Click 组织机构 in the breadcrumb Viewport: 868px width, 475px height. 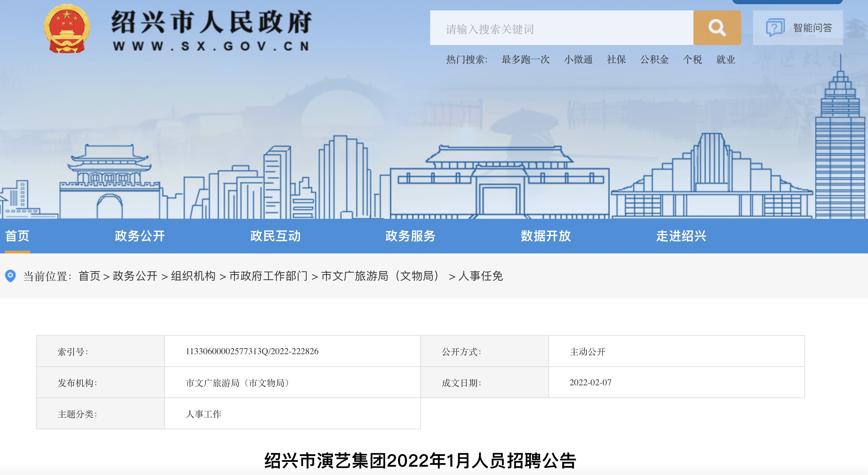[x=193, y=276]
